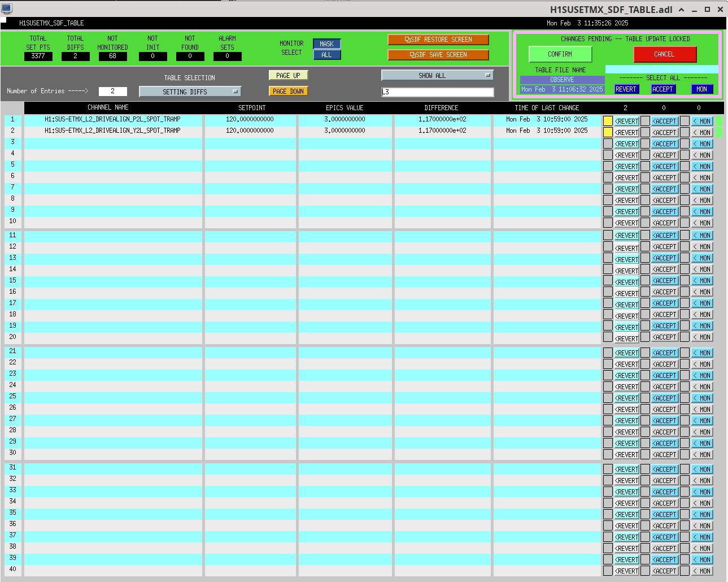Image resolution: width=728 pixels, height=582 pixels.
Task: Click the Number of Entries field
Action: coord(113,91)
